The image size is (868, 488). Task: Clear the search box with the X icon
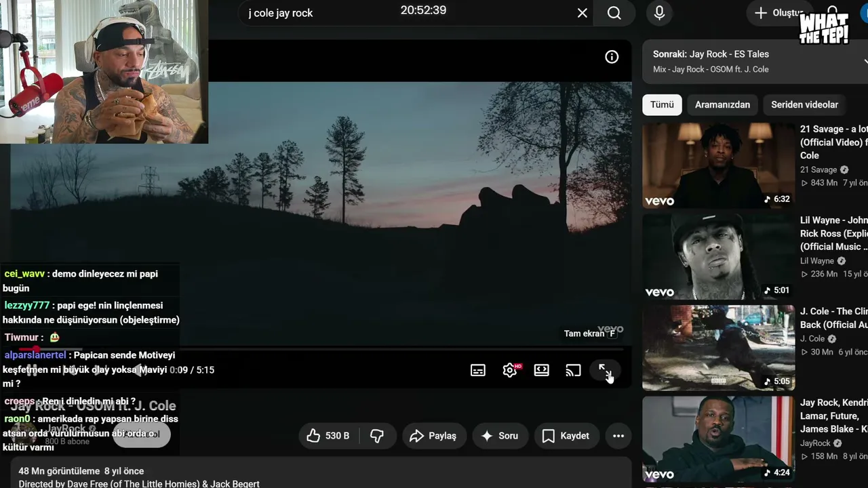click(x=583, y=13)
